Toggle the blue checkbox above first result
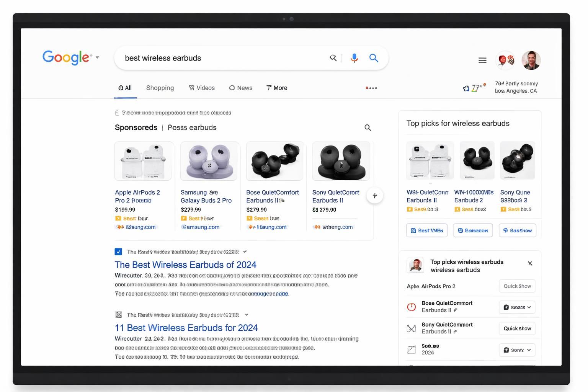This screenshot has width=588, height=392. tap(118, 252)
